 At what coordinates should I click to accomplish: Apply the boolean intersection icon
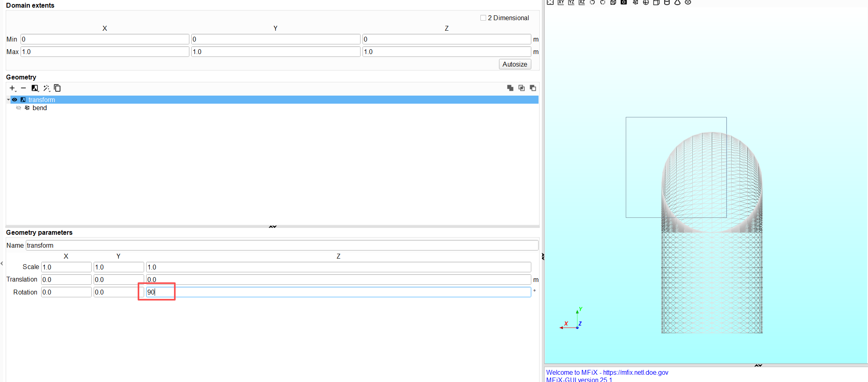[522, 88]
